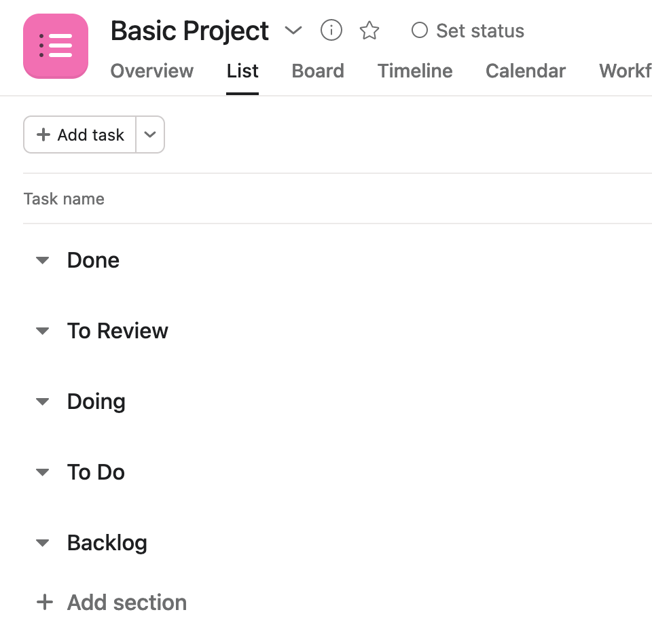Collapse the To Do section
Screen dimensions: 652x644
[x=43, y=472]
